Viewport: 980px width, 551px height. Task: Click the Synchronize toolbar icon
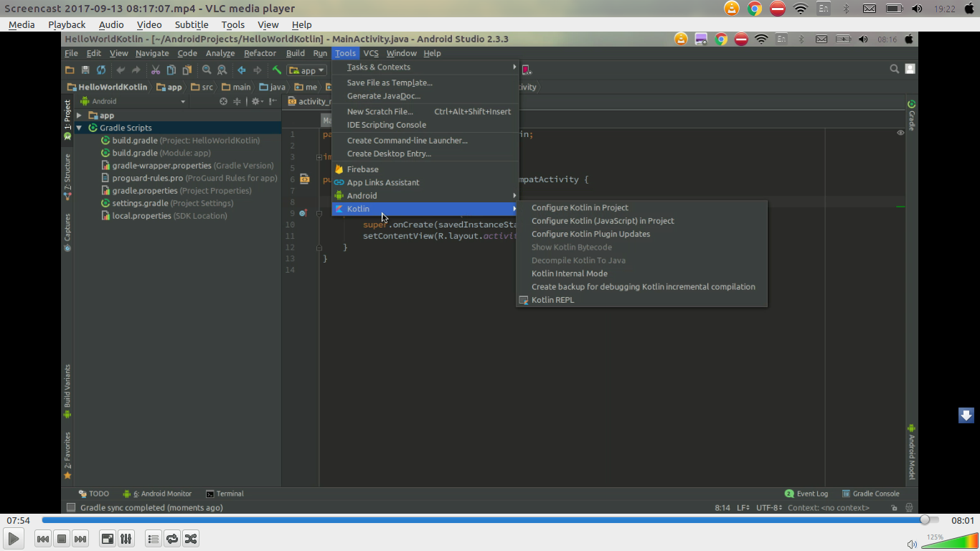101,70
